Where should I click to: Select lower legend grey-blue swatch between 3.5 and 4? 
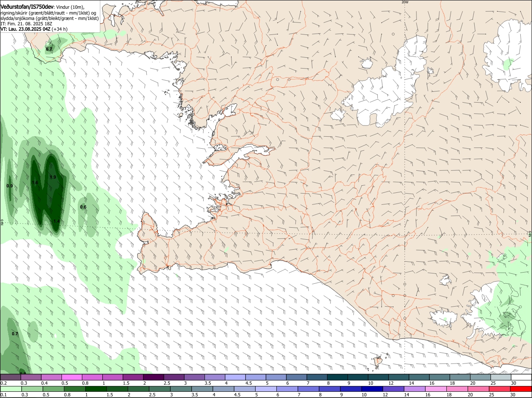202,389
